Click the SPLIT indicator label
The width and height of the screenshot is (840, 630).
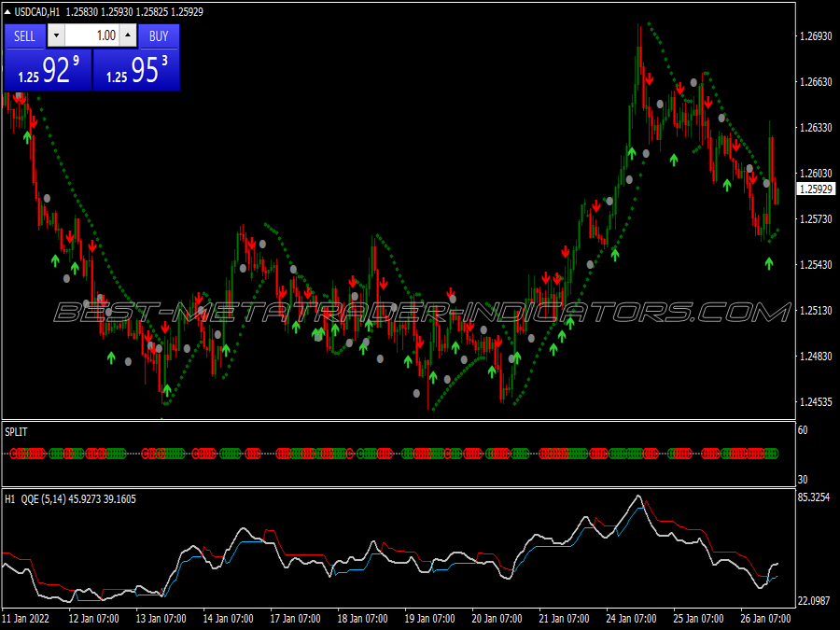pos(16,432)
